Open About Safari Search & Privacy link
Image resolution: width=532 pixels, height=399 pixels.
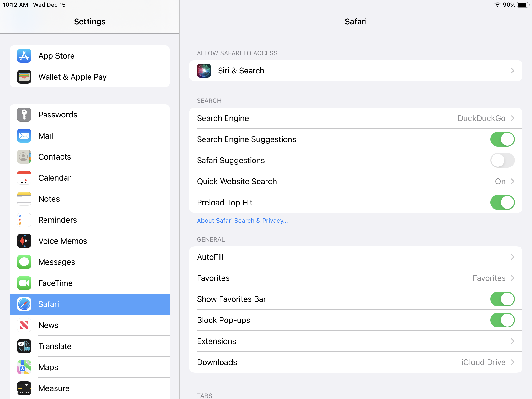coord(242,221)
